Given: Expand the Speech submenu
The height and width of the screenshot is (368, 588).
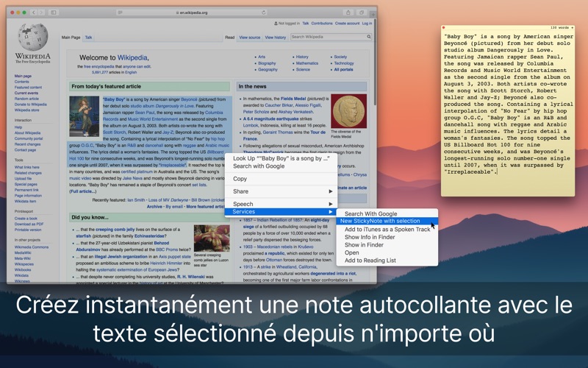Looking at the screenshot, I should point(281,204).
